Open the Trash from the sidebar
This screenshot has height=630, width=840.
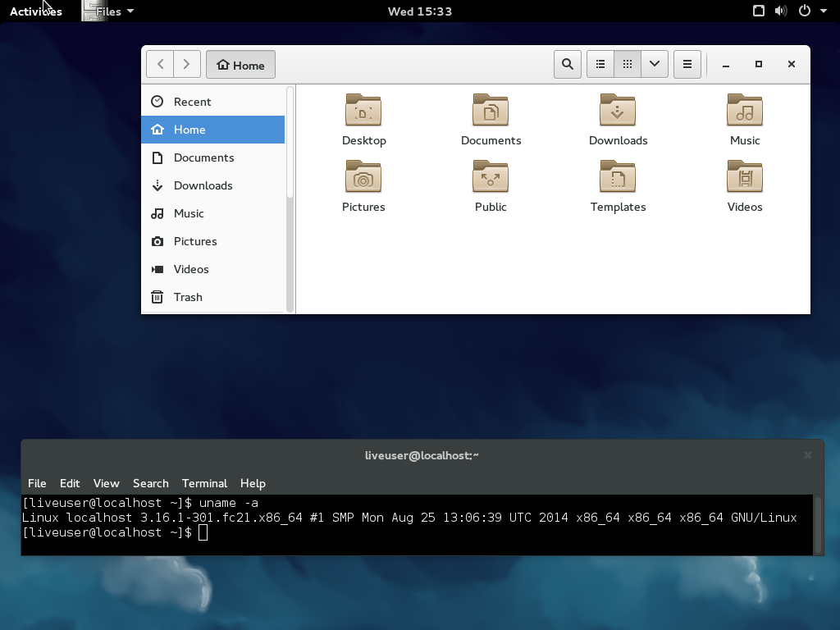(188, 297)
